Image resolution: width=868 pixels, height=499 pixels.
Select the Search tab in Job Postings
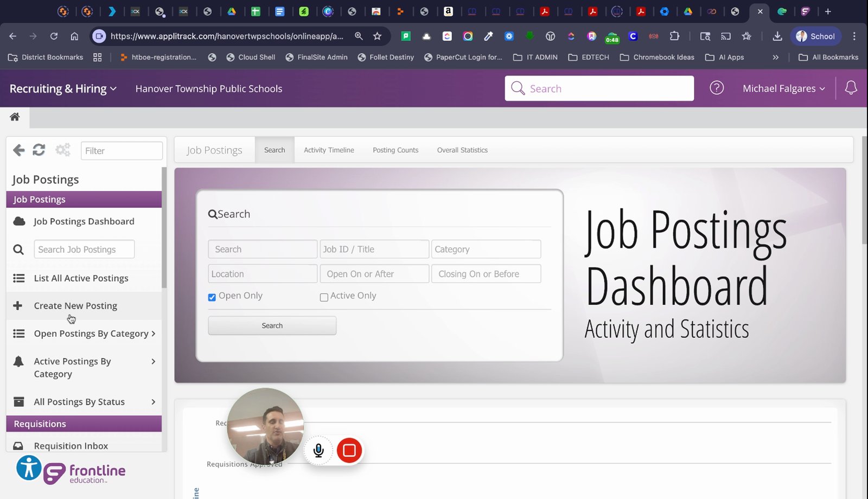[275, 150]
